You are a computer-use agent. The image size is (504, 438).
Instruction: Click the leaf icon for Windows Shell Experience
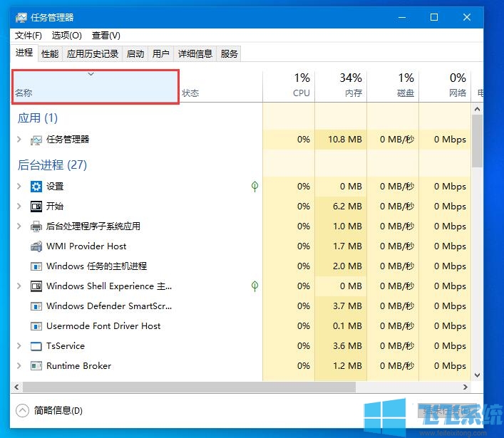click(x=254, y=286)
